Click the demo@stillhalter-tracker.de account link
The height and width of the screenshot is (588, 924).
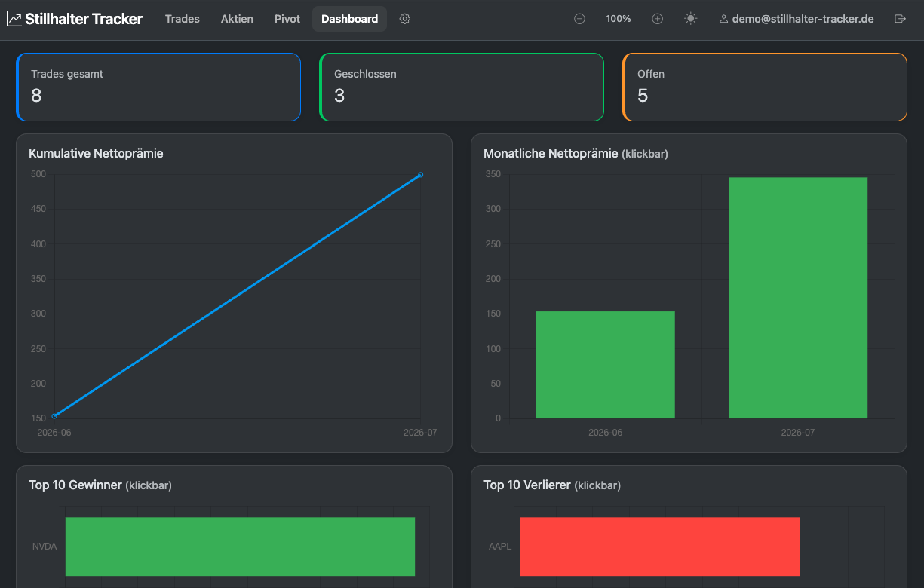click(x=803, y=19)
